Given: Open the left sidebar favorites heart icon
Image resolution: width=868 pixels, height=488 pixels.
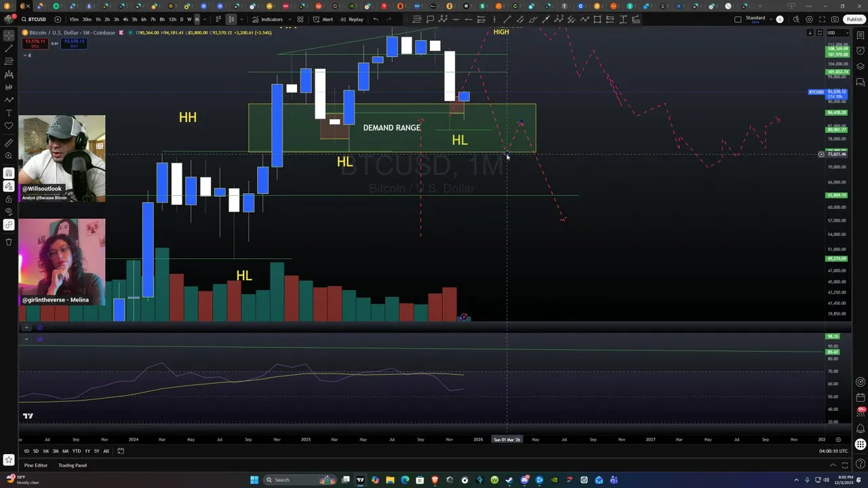Looking at the screenshot, I should (x=9, y=125).
